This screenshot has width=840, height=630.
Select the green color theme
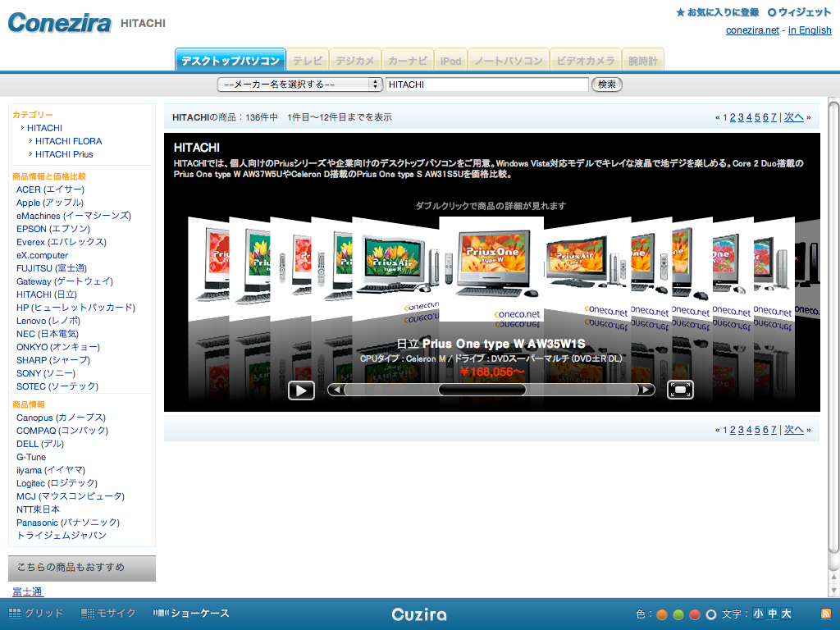pyautogui.click(x=678, y=614)
